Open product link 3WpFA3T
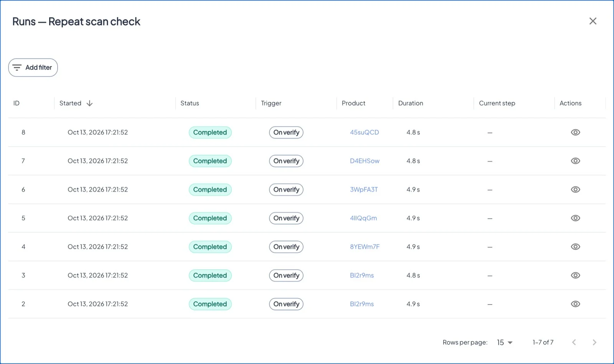This screenshot has width=614, height=364. click(364, 189)
